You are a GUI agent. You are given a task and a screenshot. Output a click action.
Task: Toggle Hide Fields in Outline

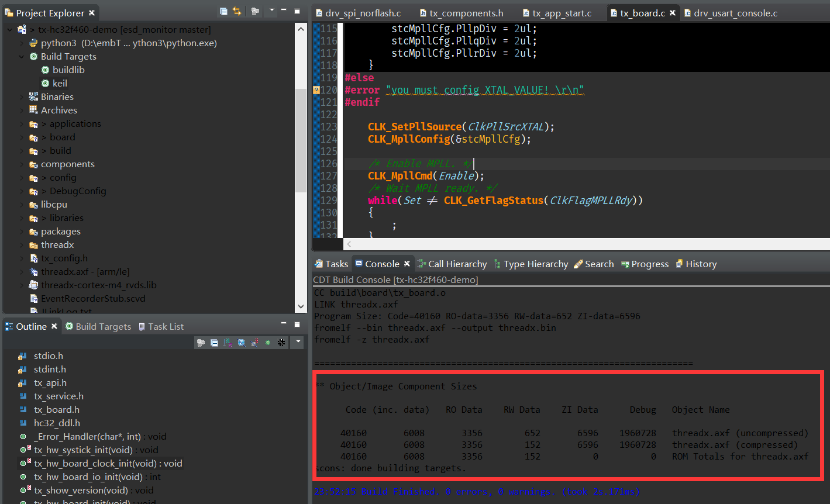(x=241, y=343)
